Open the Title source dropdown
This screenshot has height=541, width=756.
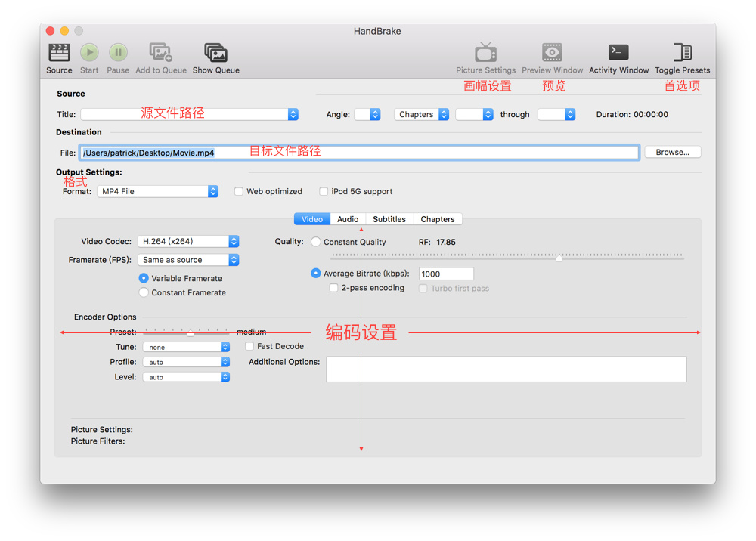coord(190,114)
